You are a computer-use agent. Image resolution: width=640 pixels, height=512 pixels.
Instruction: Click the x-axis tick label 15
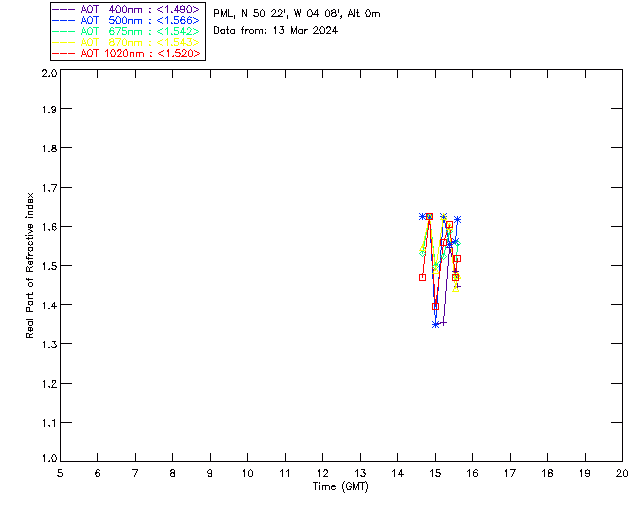(435, 473)
